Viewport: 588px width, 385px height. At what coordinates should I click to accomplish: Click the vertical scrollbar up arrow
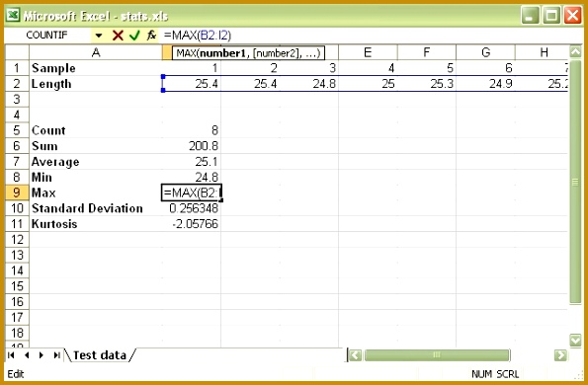pos(575,51)
